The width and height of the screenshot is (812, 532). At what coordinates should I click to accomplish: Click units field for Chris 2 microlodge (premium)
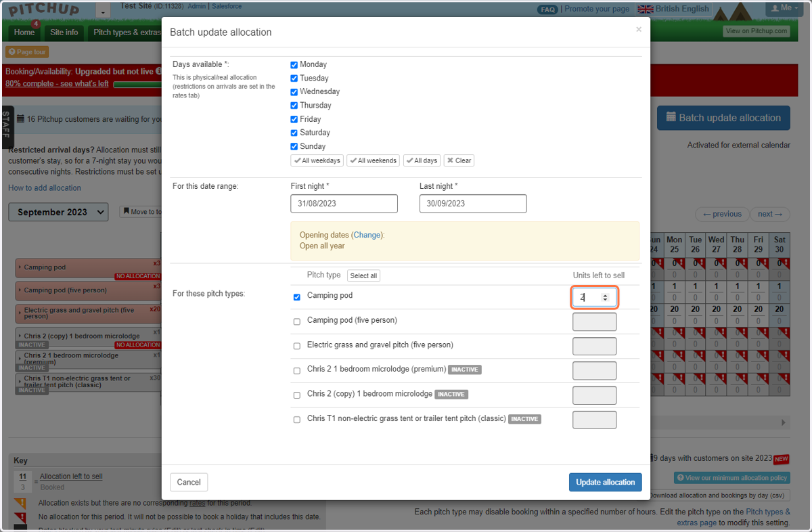(x=594, y=371)
